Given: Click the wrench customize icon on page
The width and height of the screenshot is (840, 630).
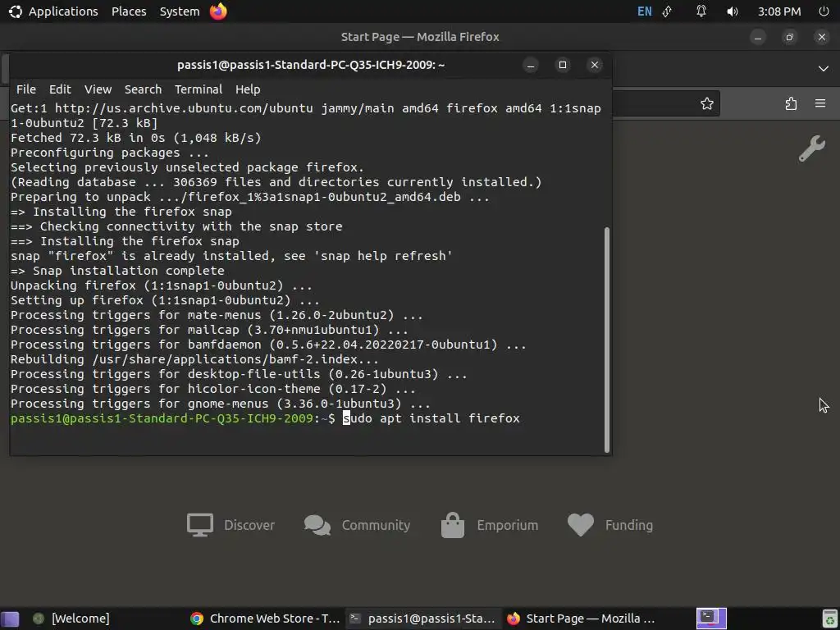Looking at the screenshot, I should 811,148.
